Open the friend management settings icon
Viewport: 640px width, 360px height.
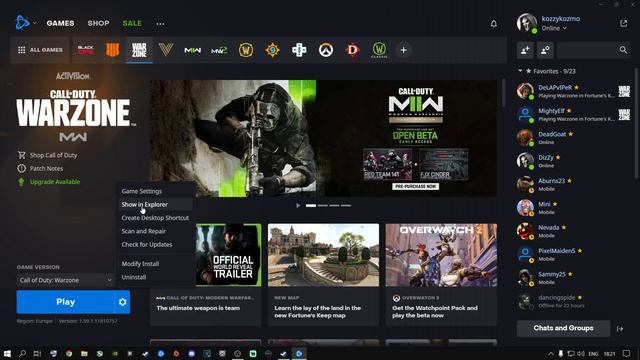(x=545, y=50)
